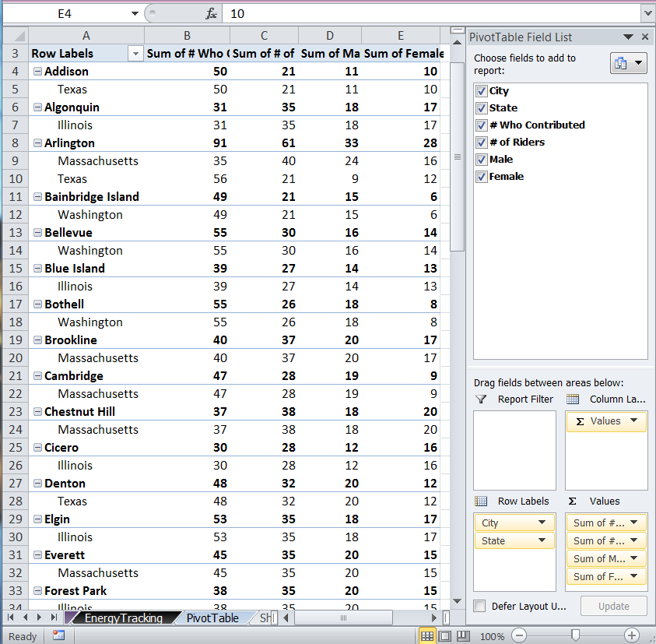Collapse the Arlington group
Image resolution: width=656 pixels, height=644 pixels.
point(37,143)
